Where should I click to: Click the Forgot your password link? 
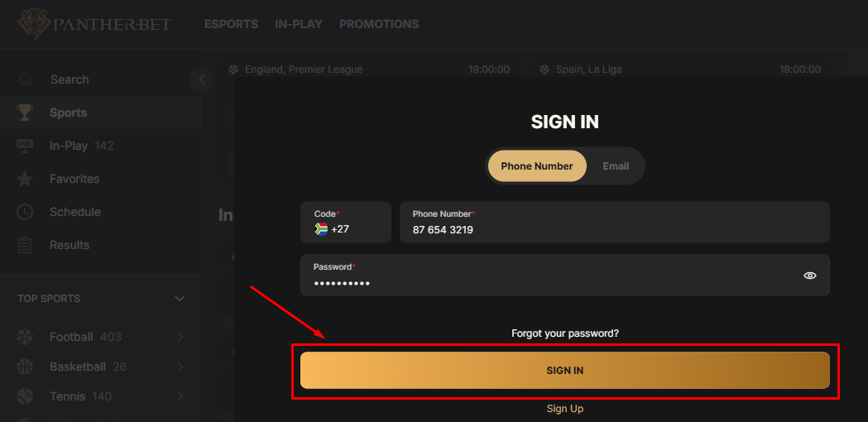pos(565,333)
